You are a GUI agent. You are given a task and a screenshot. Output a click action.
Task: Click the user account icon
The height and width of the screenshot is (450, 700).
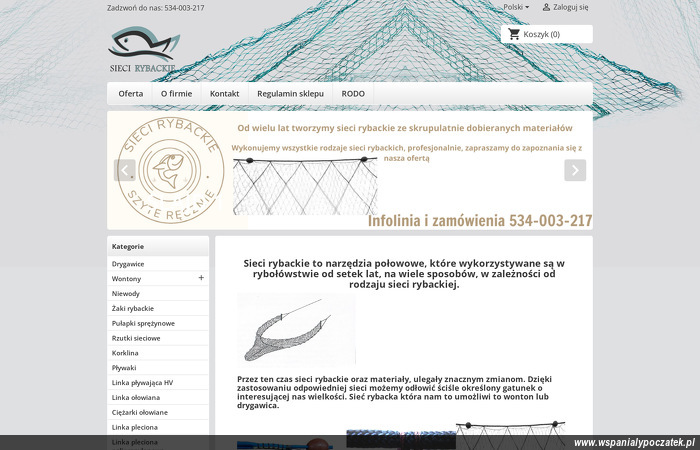pos(546,7)
